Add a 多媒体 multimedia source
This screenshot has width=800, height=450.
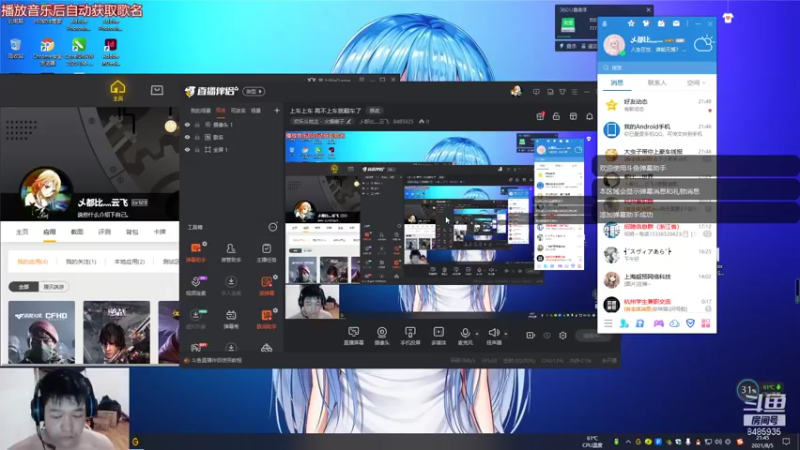pyautogui.click(x=438, y=336)
